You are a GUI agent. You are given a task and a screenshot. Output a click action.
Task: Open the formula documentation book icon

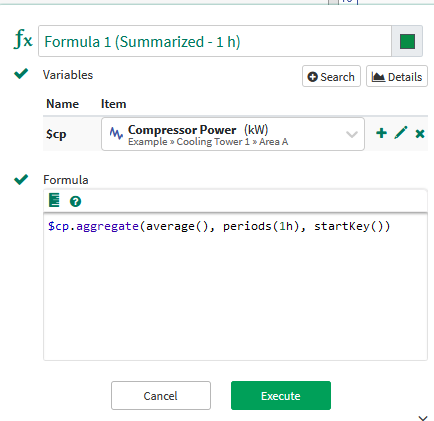point(54,200)
